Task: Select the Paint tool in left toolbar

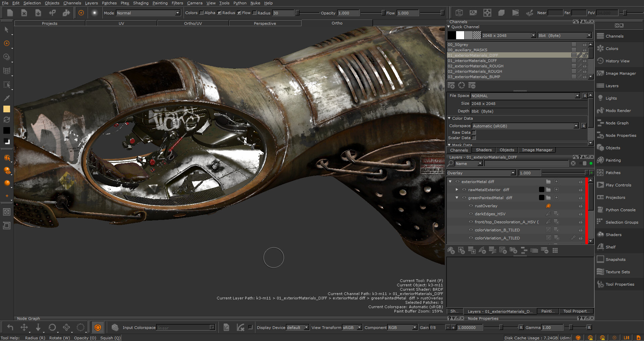Action: [x=6, y=43]
